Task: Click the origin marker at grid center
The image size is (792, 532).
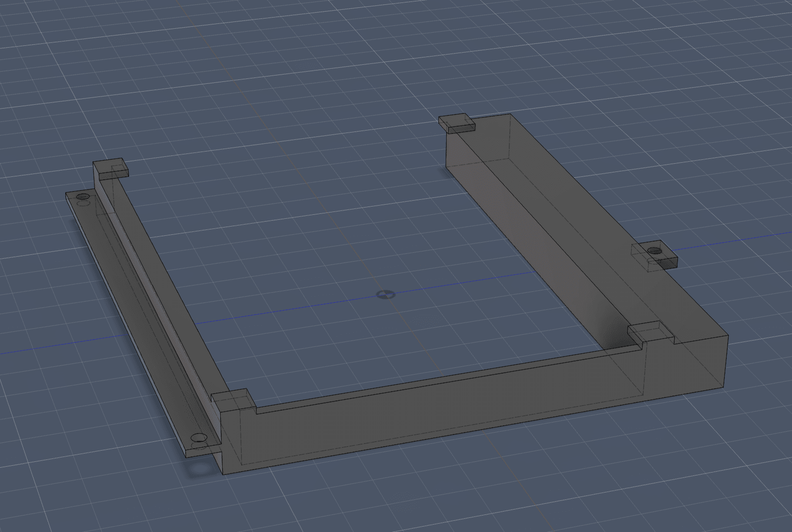Action: [x=385, y=294]
